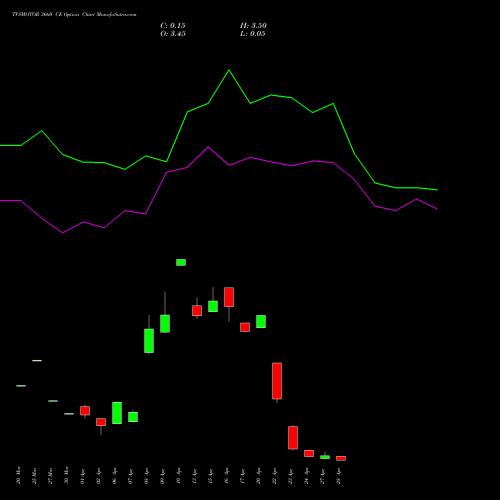
Task: Select the open value O: 3.45
Action: click(x=173, y=34)
